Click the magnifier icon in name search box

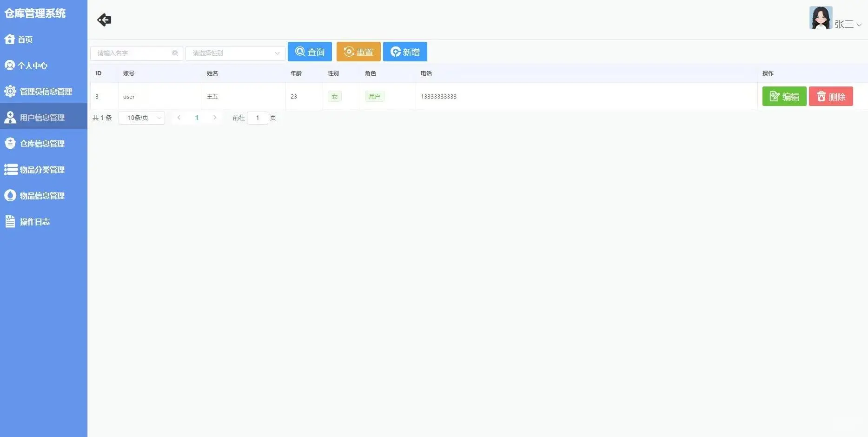175,53
